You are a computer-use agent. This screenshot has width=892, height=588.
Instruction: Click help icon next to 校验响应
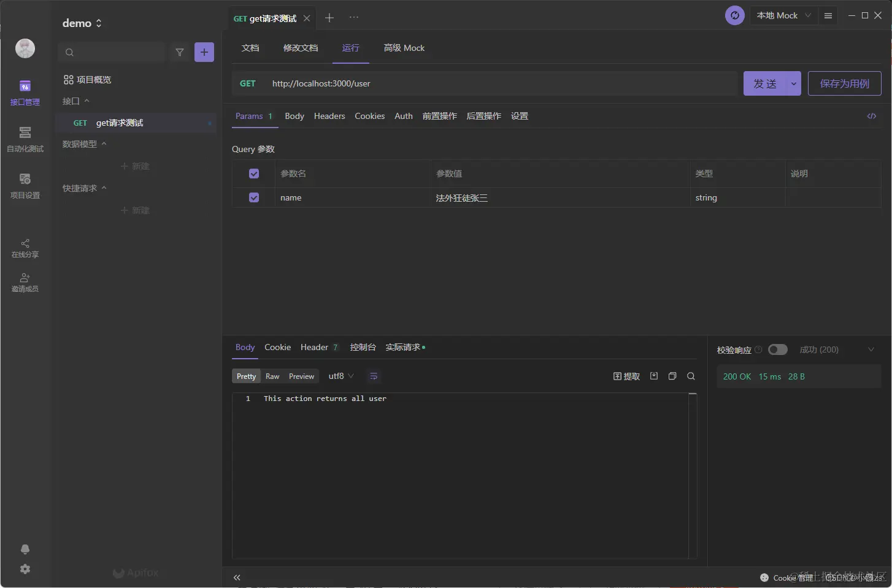tap(758, 349)
